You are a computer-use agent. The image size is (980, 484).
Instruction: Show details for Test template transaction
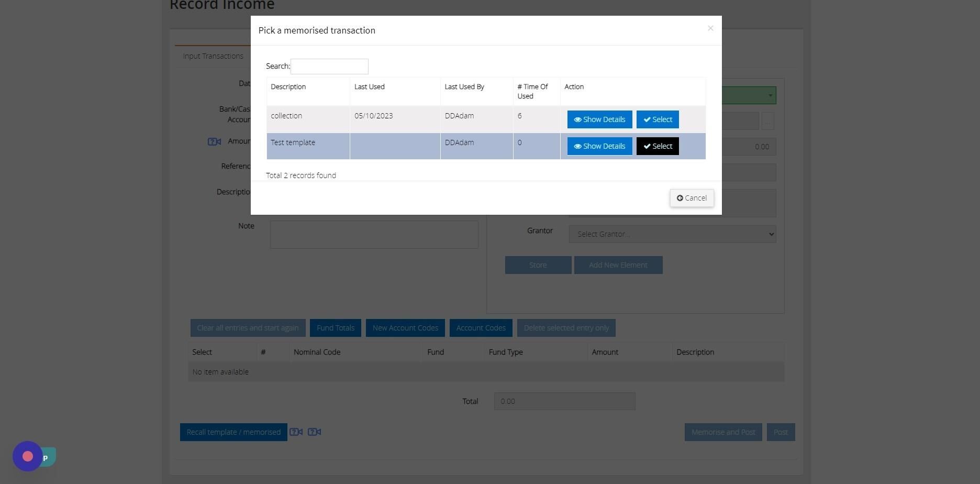tap(599, 146)
